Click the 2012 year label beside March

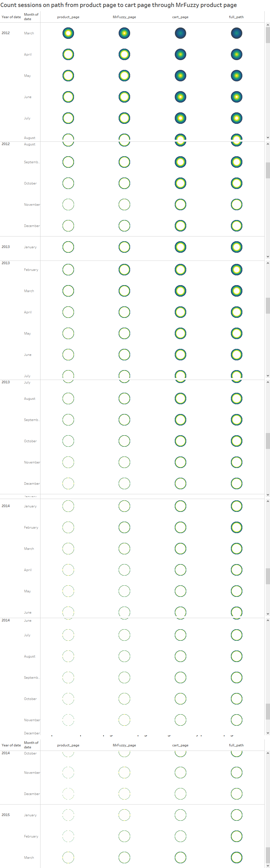coord(6,33)
